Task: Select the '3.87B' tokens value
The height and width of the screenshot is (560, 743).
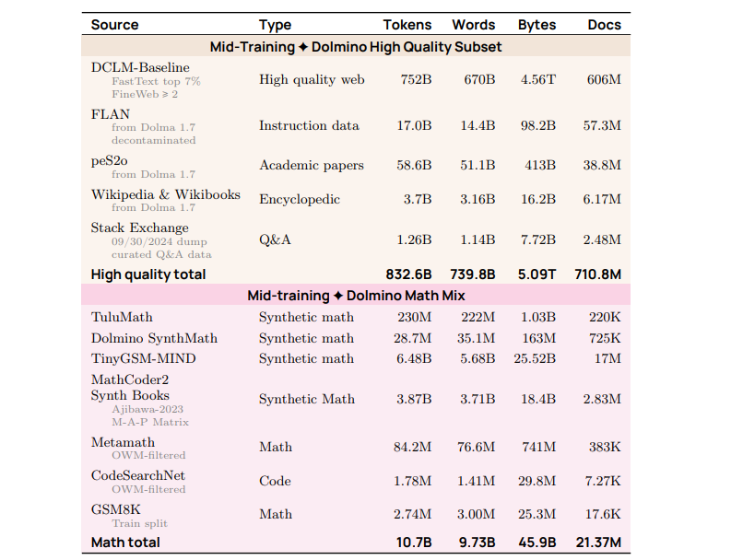Action: click(414, 399)
